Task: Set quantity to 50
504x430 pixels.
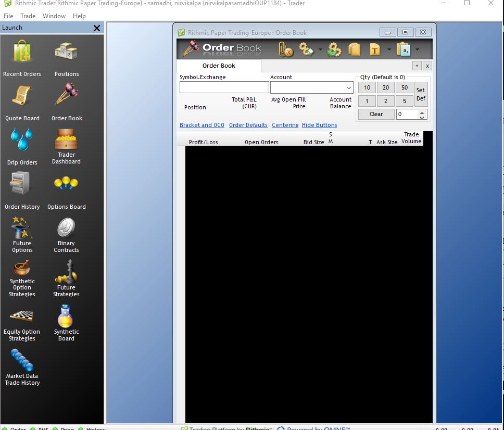Action: click(x=405, y=88)
